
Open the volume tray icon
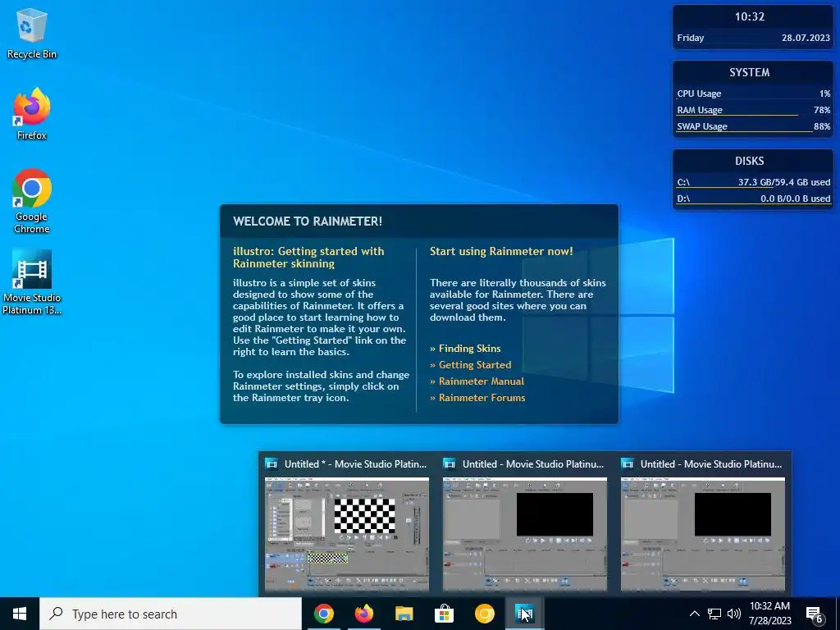(x=734, y=614)
